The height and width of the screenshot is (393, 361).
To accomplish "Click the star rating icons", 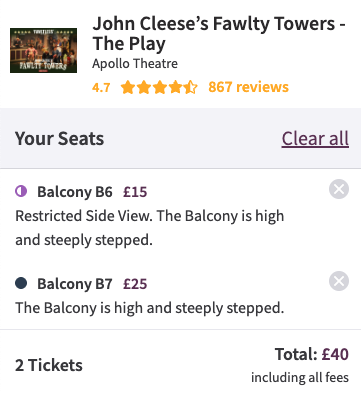I will tap(159, 87).
